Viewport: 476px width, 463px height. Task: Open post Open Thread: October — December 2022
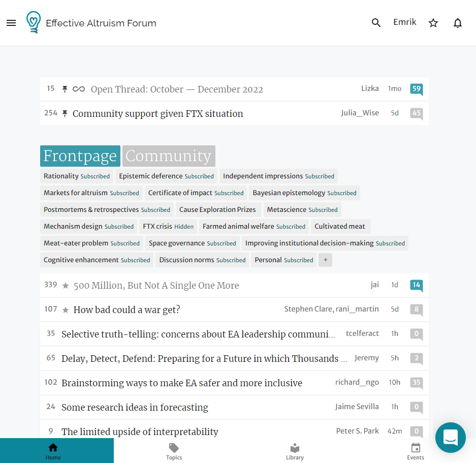[177, 89]
